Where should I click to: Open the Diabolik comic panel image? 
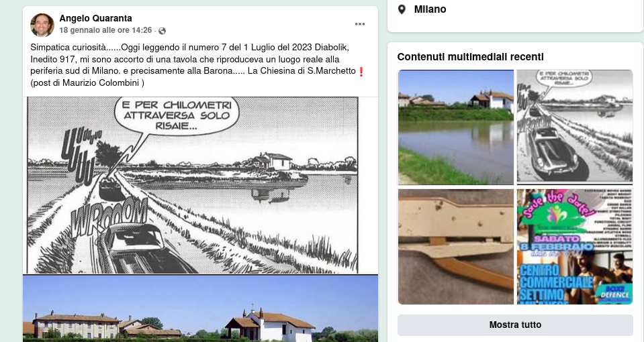point(193,185)
